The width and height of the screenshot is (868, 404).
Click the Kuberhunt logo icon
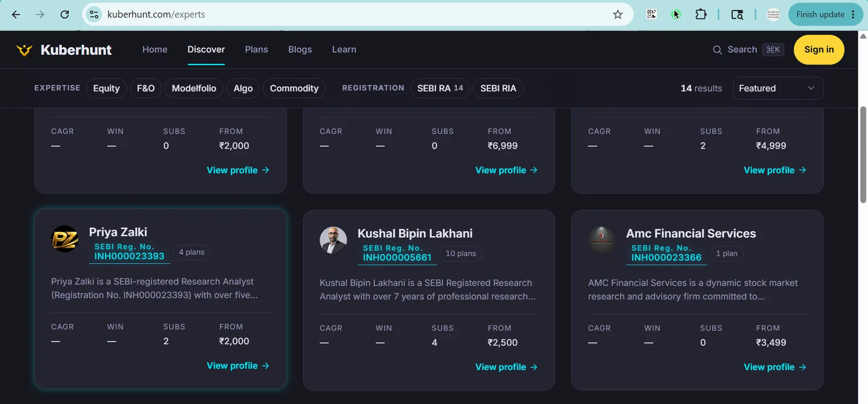coord(24,50)
